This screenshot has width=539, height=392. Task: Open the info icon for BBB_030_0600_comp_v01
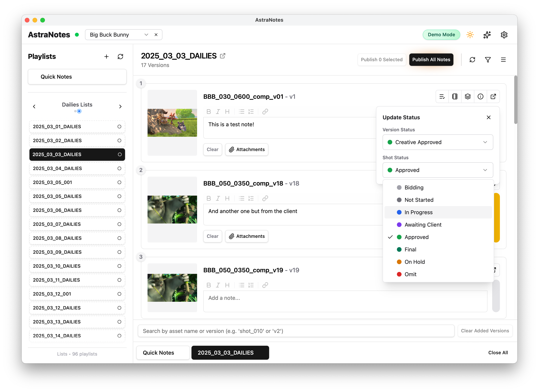pos(481,96)
